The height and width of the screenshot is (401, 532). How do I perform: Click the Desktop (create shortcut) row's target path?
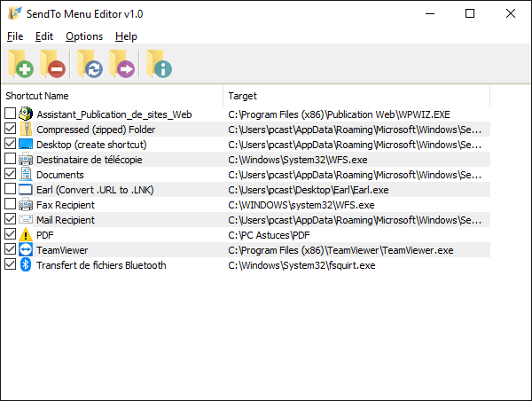click(355, 145)
